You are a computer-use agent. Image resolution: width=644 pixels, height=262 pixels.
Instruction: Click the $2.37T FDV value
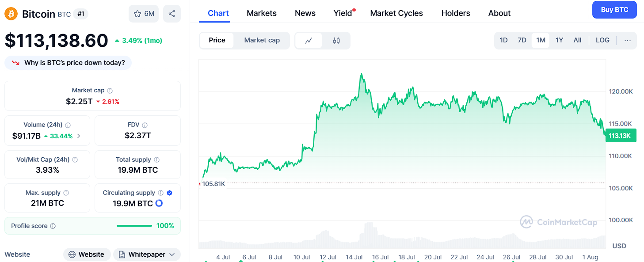pyautogui.click(x=138, y=136)
